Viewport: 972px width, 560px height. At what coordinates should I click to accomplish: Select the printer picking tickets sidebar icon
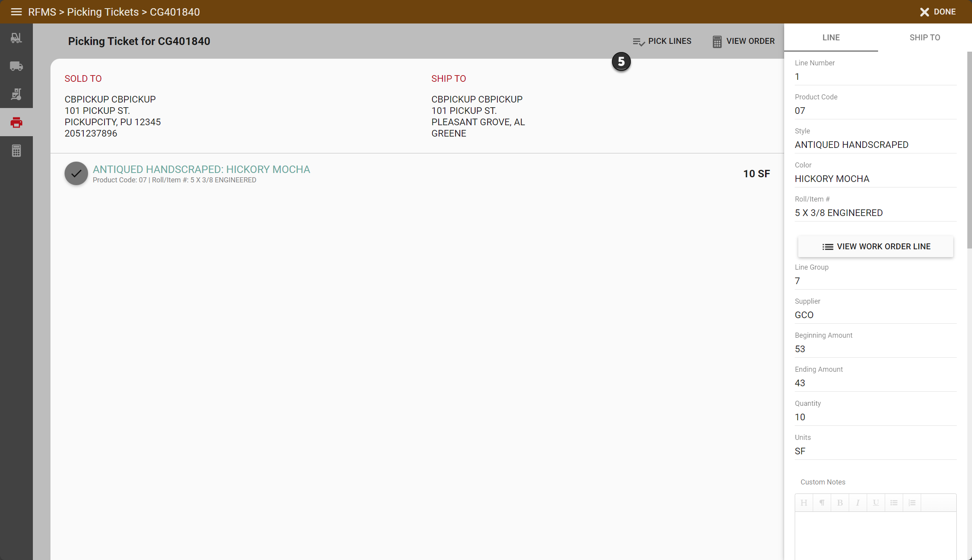tap(16, 122)
